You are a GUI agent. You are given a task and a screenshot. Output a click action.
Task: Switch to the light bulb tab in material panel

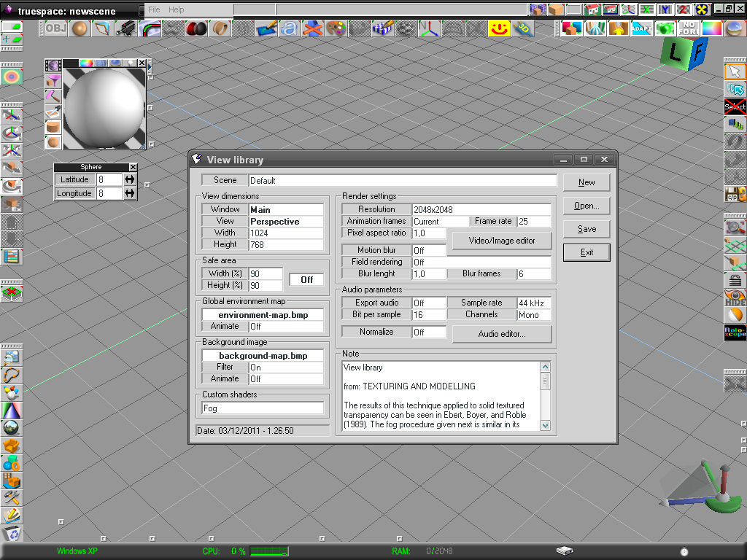pyautogui.click(x=130, y=63)
